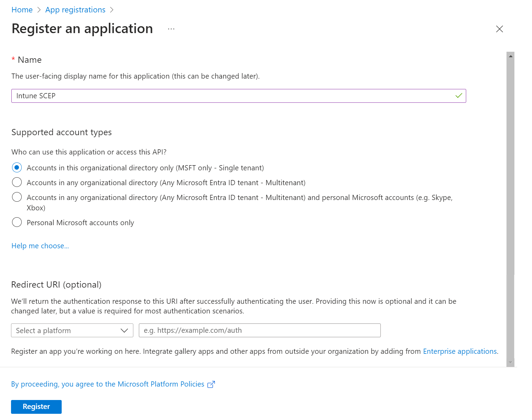Select Personal Microsoft accounts only
This screenshot has height=420, width=532.
pyautogui.click(x=17, y=222)
